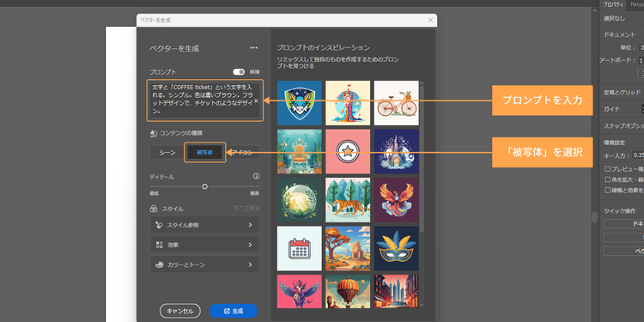Select the hot air balloon thumbnail

coord(348,291)
